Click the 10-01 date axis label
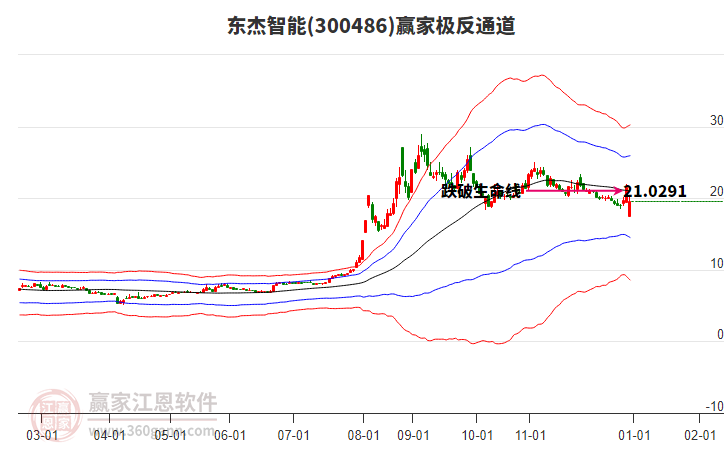Image resolution: width=726 pixels, height=450 pixels. point(477,435)
